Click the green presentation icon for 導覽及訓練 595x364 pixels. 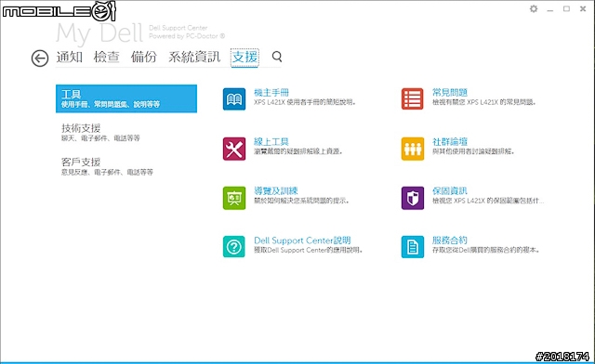tap(234, 198)
